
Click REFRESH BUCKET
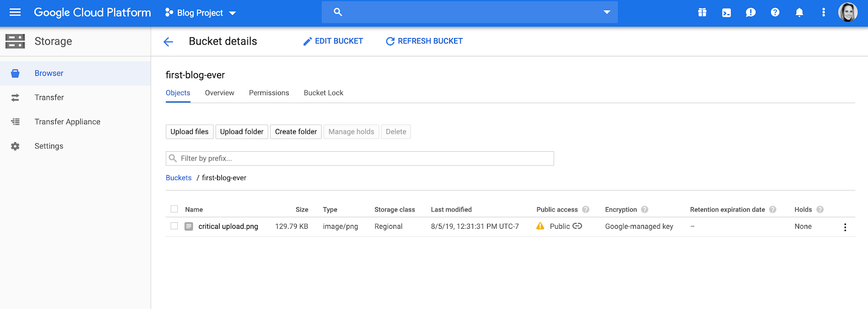[424, 41]
